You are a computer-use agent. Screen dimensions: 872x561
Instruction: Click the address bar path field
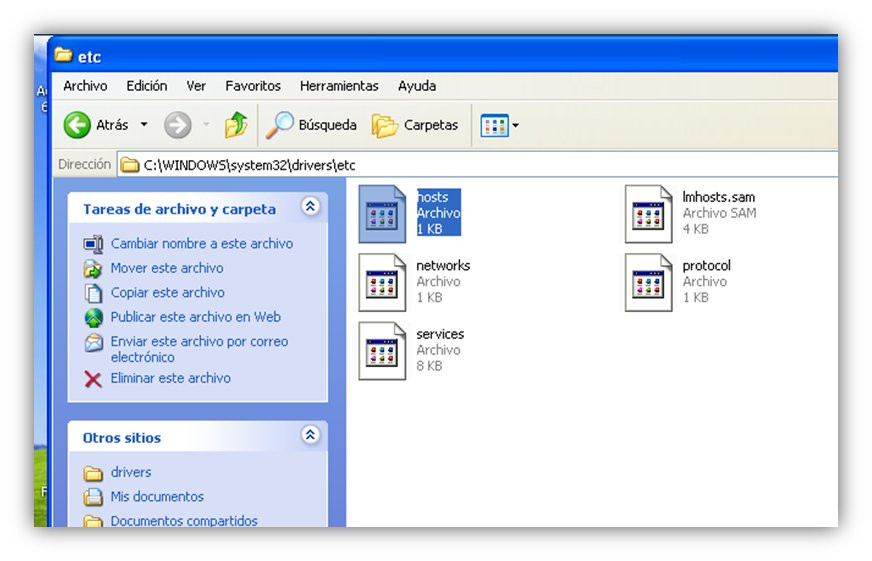click(477, 165)
